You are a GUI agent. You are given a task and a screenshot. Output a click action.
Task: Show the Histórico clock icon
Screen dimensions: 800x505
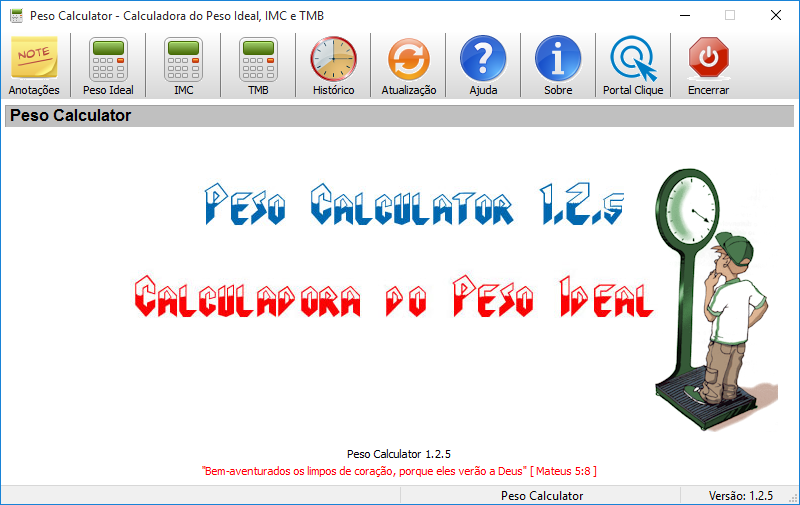pyautogui.click(x=333, y=66)
